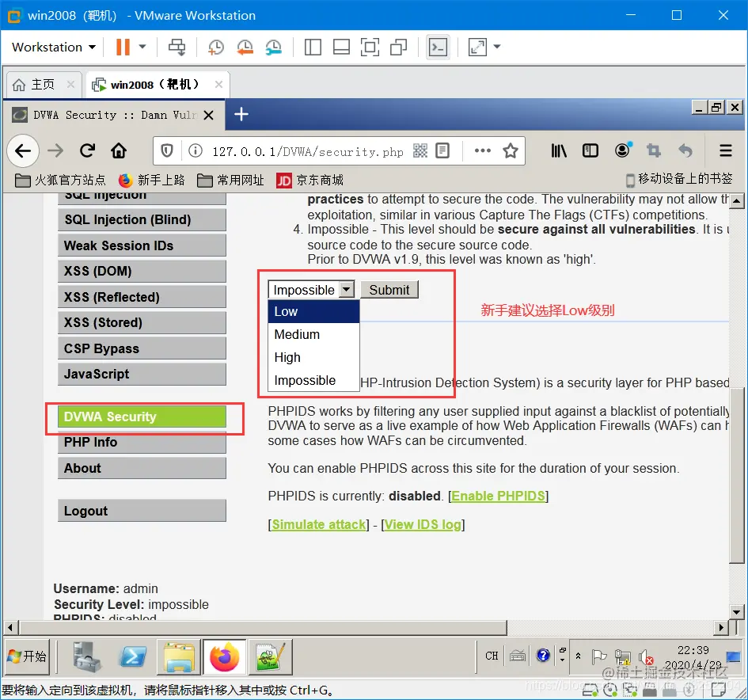Open the page actions ellipsis menu
748x700 pixels.
(482, 150)
